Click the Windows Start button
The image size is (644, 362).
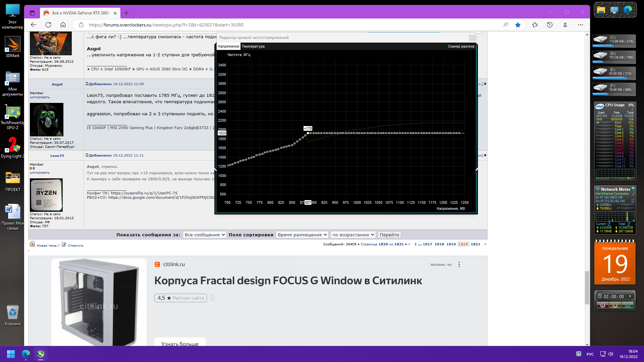(11, 354)
